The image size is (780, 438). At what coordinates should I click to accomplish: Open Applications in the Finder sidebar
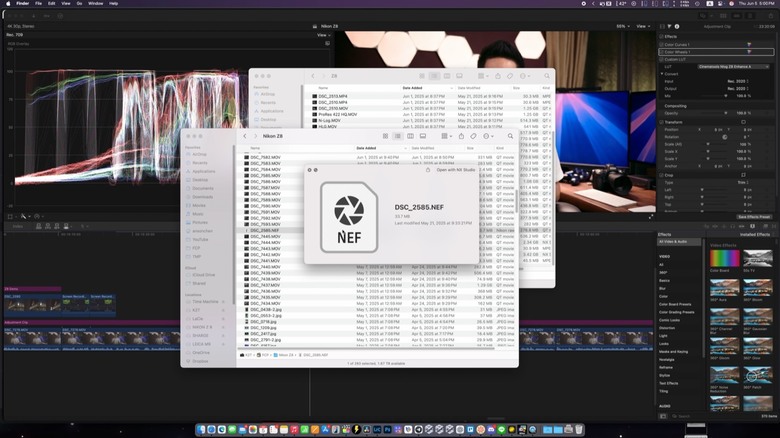pos(203,171)
